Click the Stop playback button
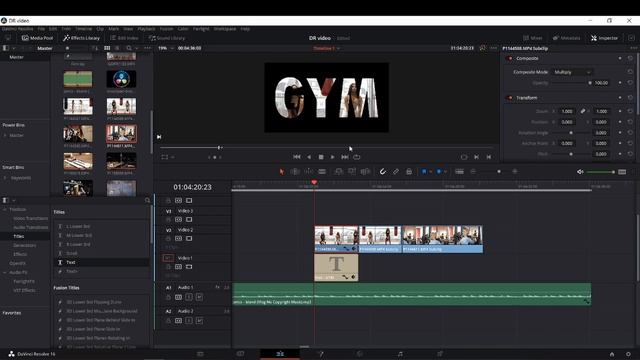 [x=321, y=157]
